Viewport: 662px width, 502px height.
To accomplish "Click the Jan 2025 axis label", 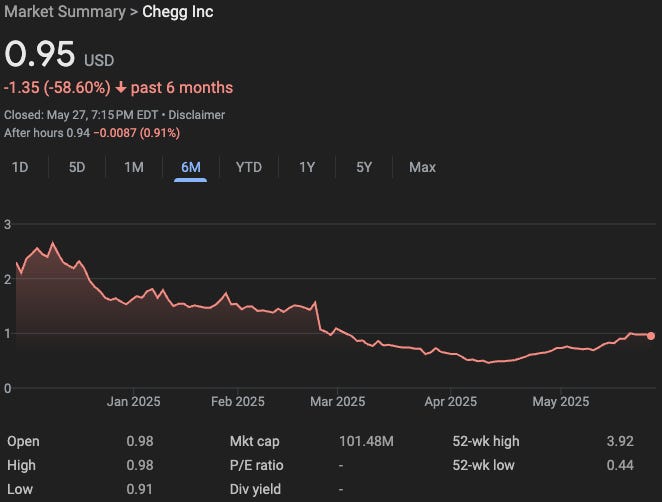I will (133, 401).
